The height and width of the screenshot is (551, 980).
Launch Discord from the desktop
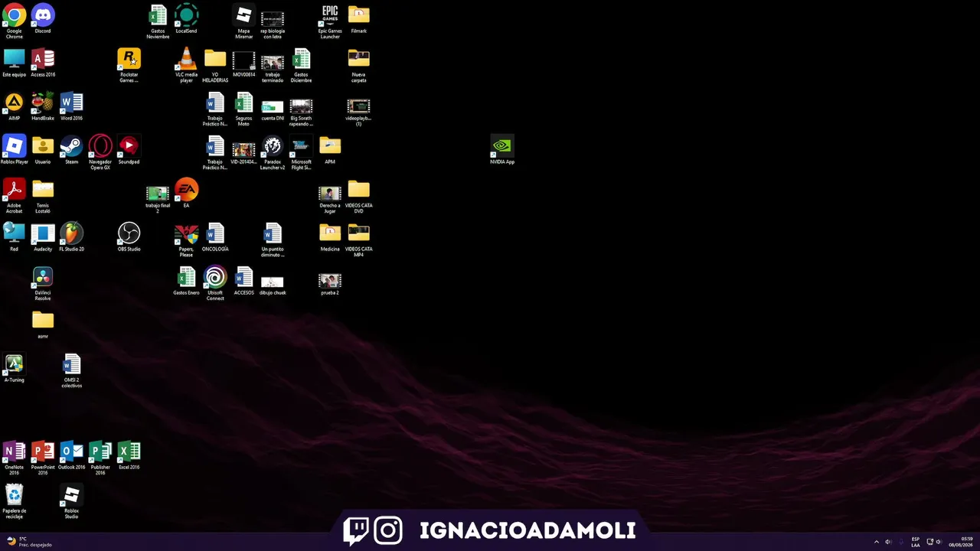coord(43,15)
